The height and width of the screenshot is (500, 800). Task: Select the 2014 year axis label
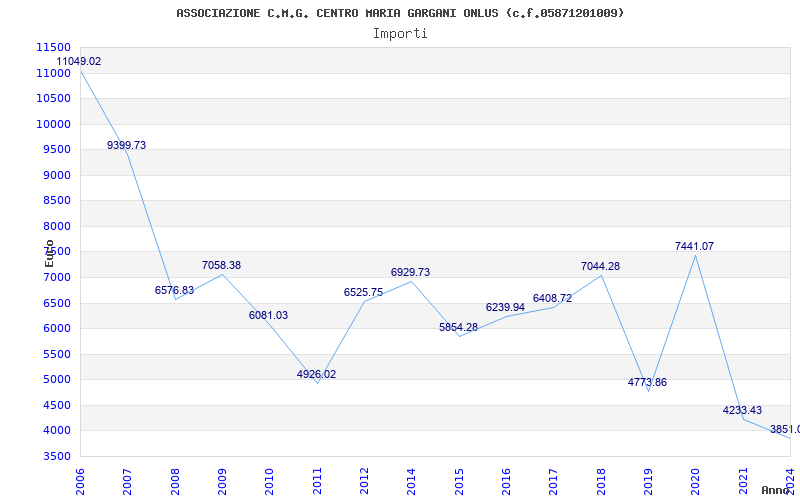411,482
